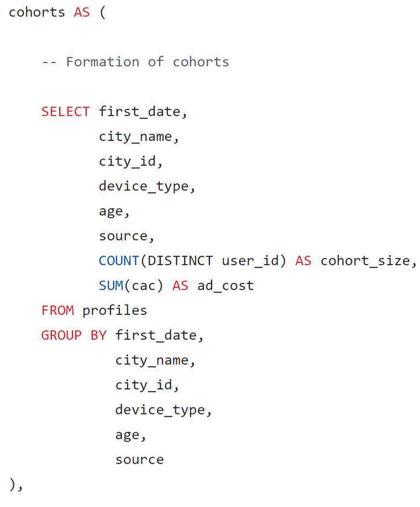Click first_date in the GROUP BY line
Image resolution: width=420 pixels, height=507 pixels.
click(155, 335)
